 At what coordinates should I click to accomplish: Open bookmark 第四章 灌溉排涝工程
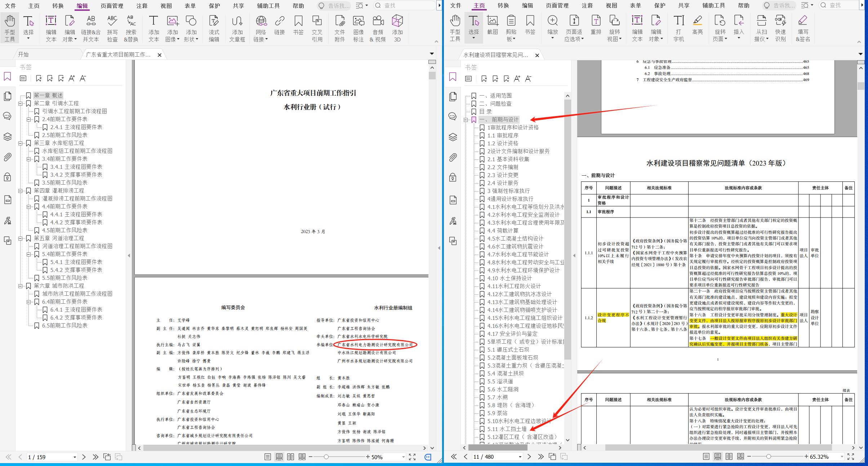click(x=59, y=190)
